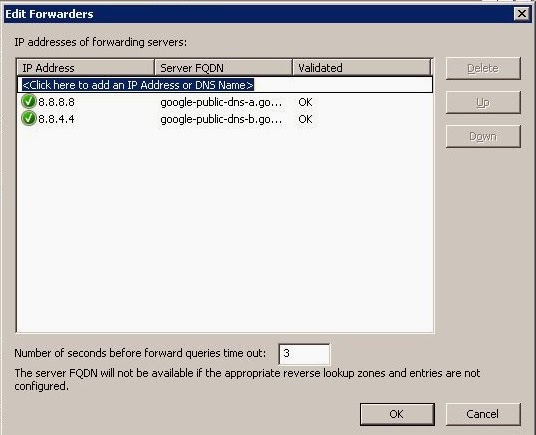Click the google-public-dns-a FQDN cell
This screenshot has width=536, height=435.
221,102
